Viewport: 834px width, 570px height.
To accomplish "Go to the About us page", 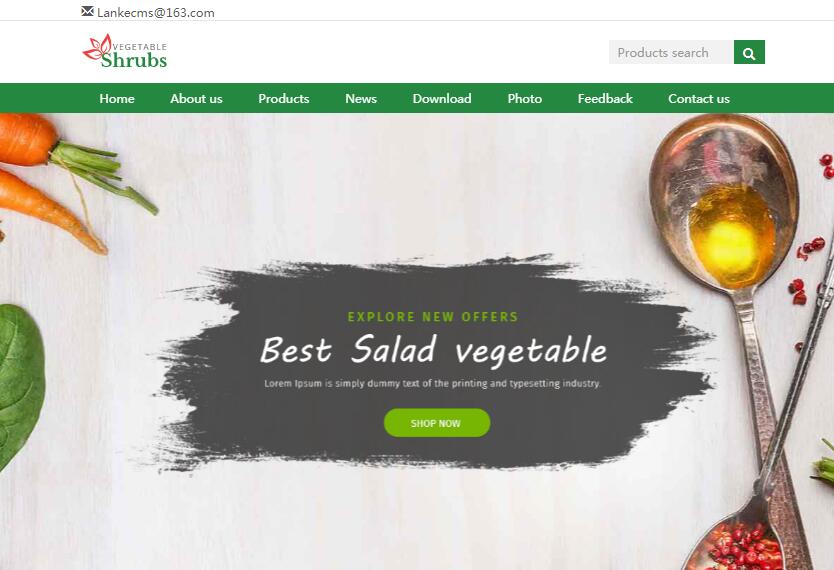I will click(x=196, y=98).
